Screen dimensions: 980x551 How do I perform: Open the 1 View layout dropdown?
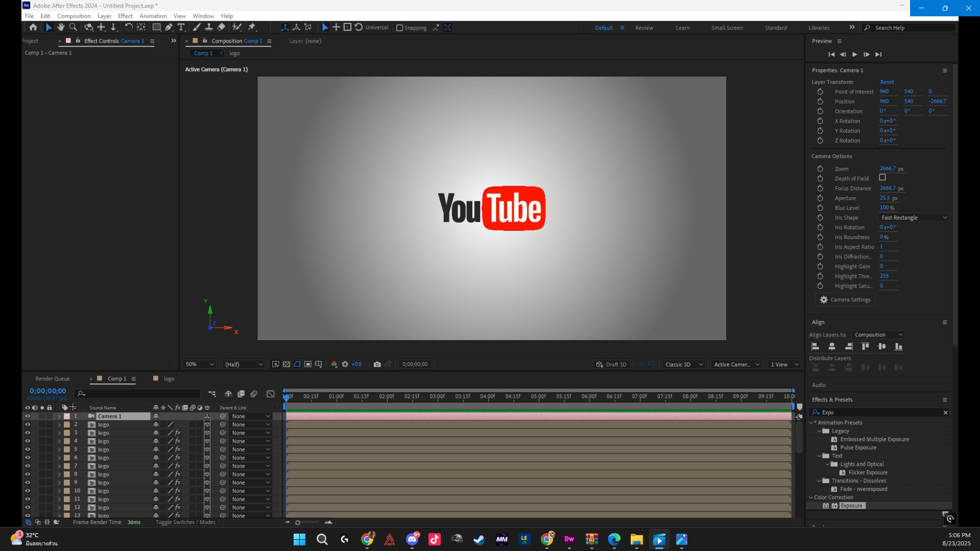point(784,364)
